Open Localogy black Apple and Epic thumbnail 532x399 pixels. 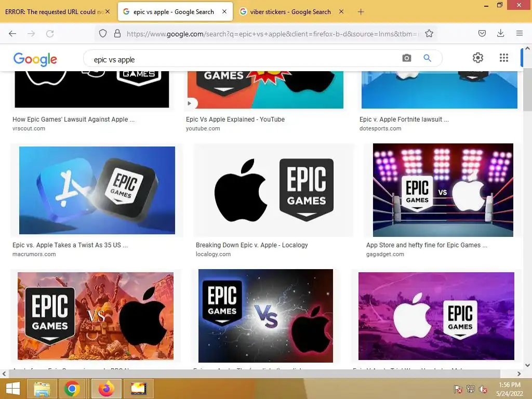274,190
